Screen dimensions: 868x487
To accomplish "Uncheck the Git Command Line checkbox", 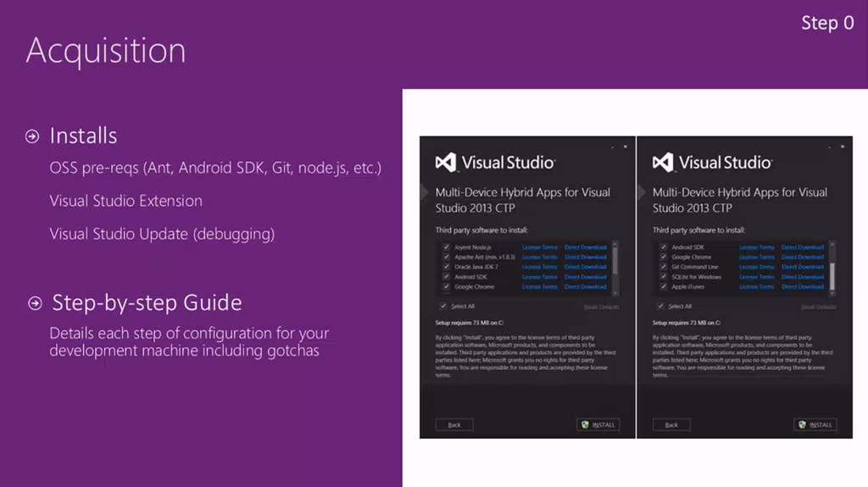I will [x=663, y=267].
